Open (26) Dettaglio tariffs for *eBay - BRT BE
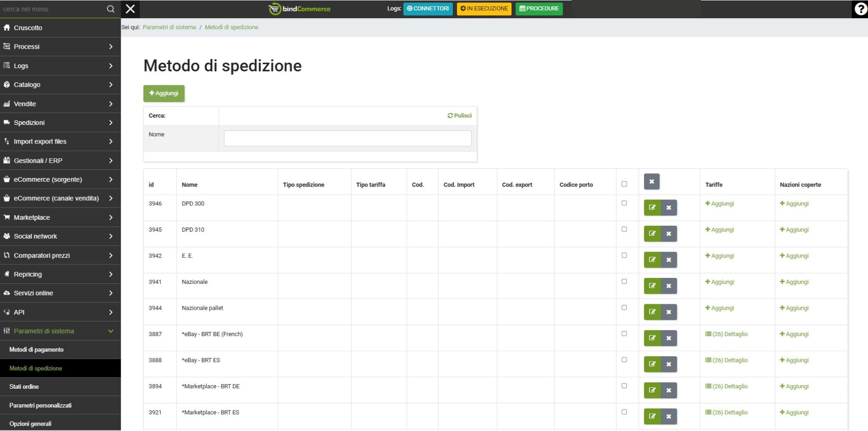 pyautogui.click(x=726, y=334)
